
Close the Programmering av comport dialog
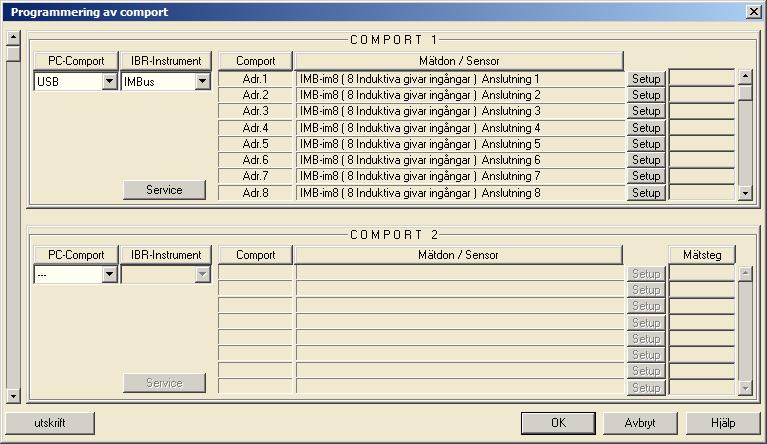click(753, 12)
